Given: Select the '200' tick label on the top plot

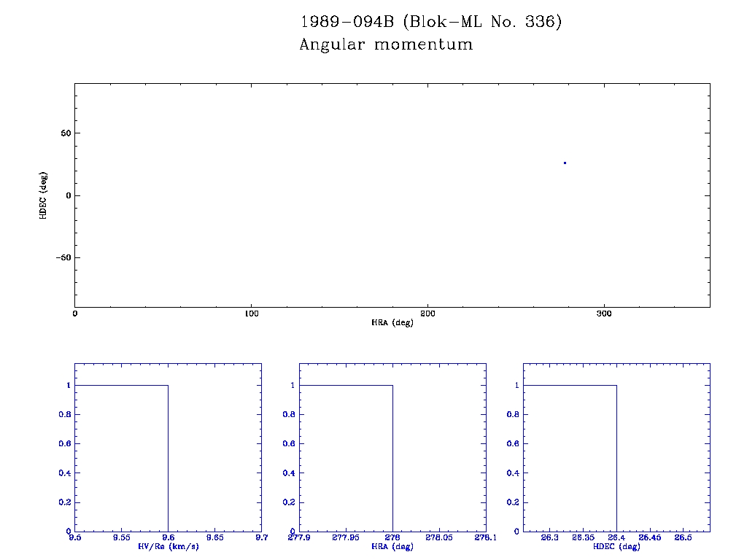Looking at the screenshot, I should pyautogui.click(x=427, y=314).
